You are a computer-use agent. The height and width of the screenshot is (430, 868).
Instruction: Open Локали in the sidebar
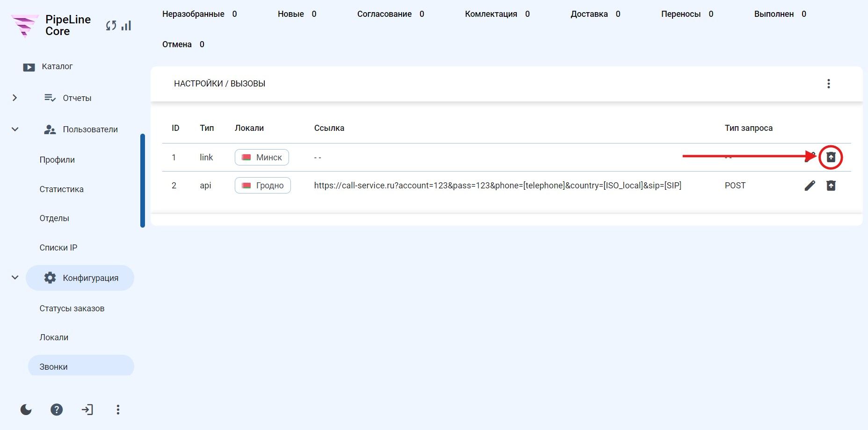pyautogui.click(x=54, y=337)
